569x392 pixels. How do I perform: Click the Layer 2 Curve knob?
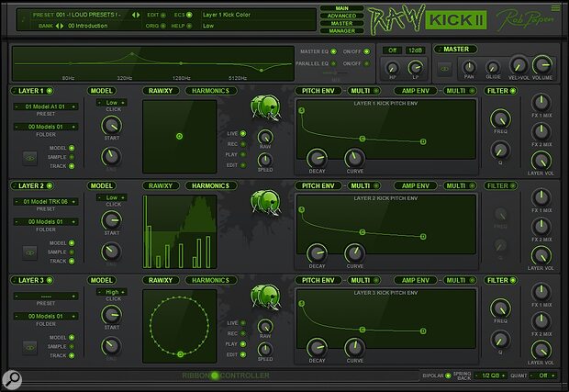(354, 253)
